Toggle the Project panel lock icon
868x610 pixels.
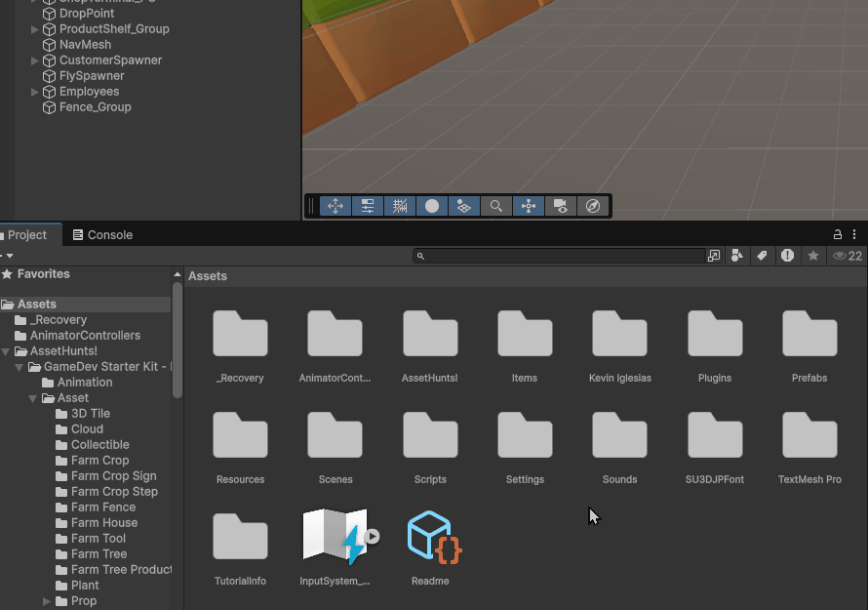click(837, 235)
